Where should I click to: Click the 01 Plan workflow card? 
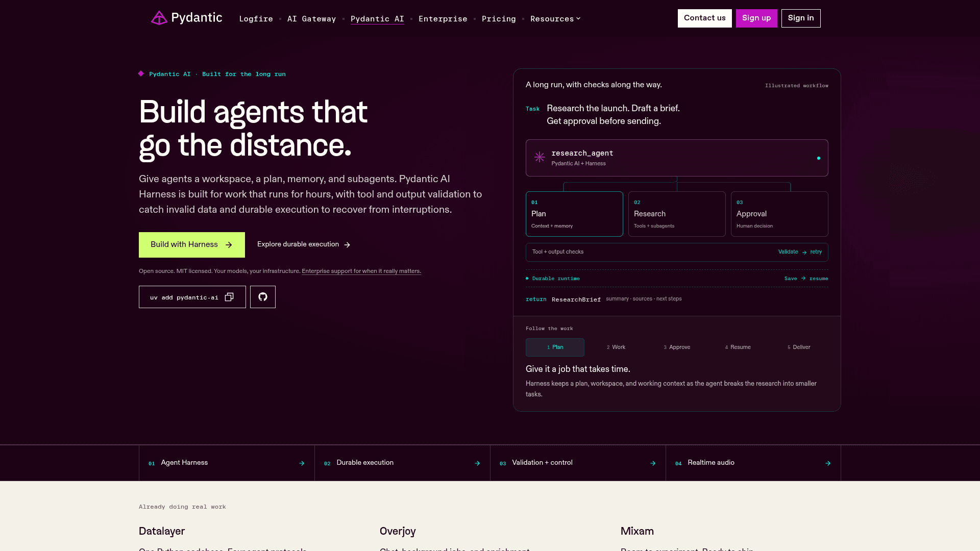[x=574, y=214]
